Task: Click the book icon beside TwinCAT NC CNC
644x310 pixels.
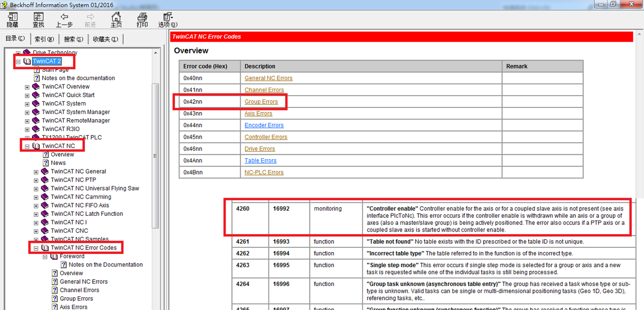Action: click(x=44, y=231)
